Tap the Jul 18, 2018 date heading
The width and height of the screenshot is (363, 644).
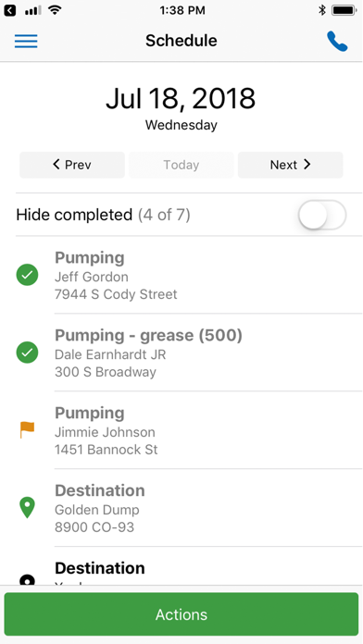point(181,99)
